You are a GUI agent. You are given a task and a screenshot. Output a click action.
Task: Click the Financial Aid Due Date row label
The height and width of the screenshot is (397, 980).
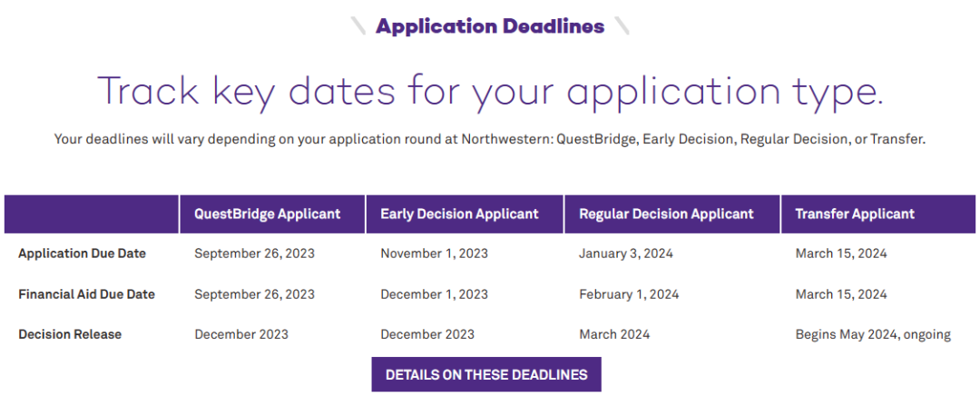tap(86, 294)
